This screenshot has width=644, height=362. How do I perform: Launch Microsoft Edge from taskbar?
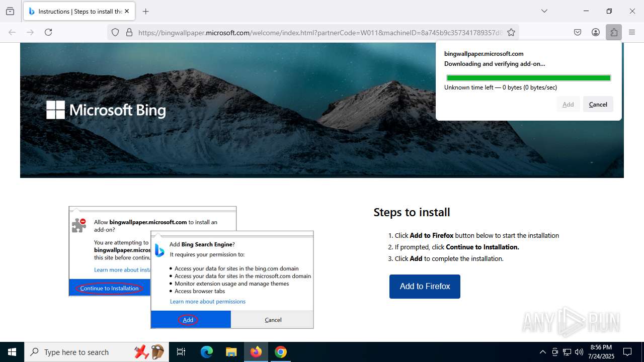[207, 352]
